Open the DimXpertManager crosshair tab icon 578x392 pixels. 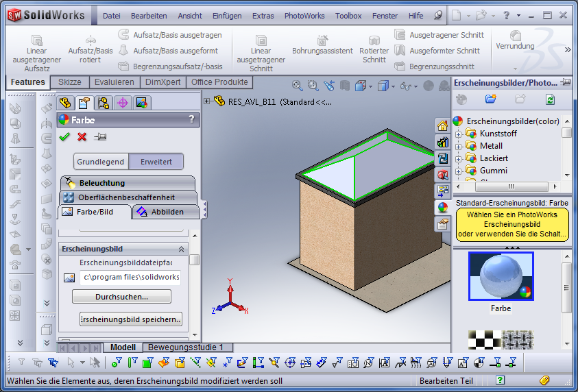[x=123, y=103]
